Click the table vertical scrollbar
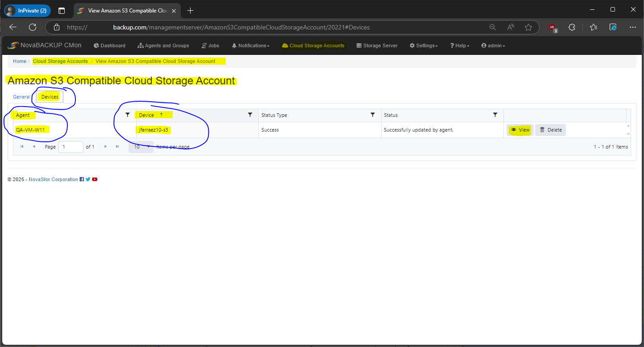 click(629, 130)
